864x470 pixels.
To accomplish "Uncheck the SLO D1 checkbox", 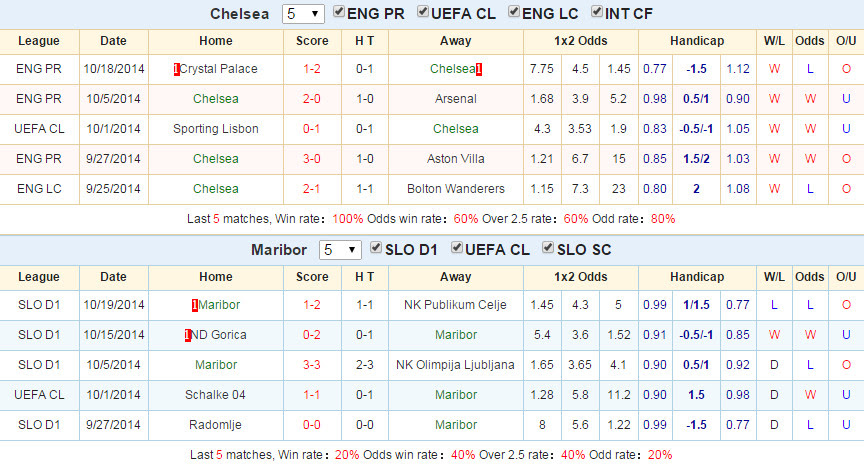I will (x=376, y=247).
